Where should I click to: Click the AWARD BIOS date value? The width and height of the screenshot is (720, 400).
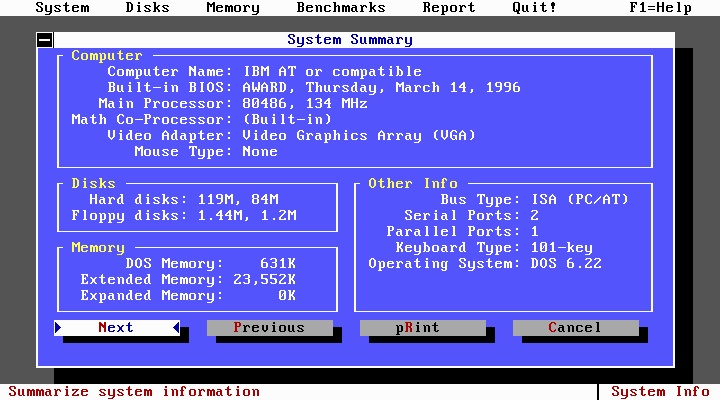381,88
